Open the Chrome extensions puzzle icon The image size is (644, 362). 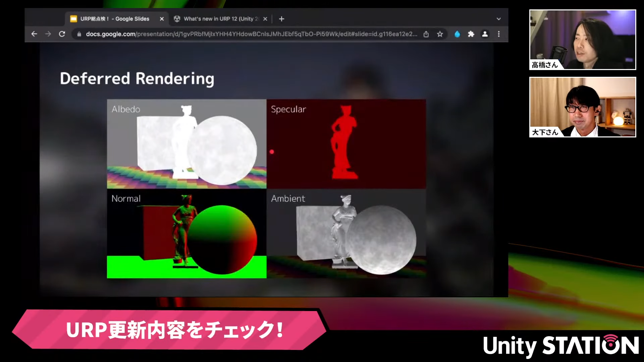[471, 34]
